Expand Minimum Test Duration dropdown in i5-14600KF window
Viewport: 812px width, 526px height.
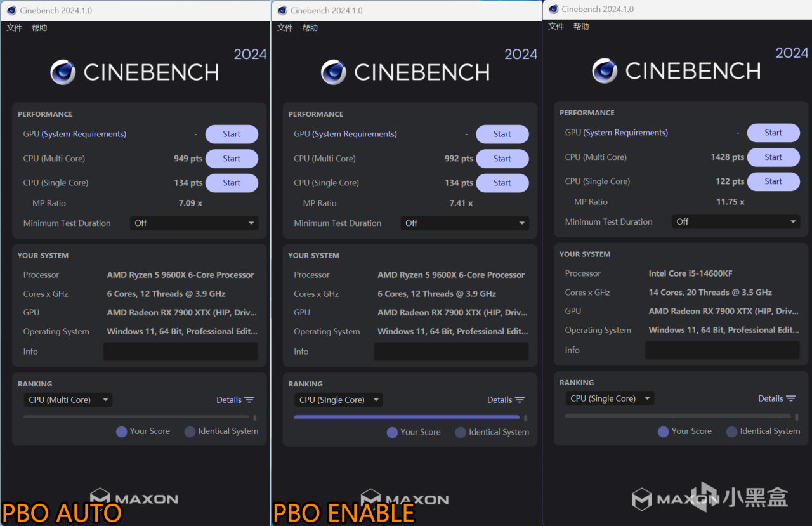pos(736,222)
